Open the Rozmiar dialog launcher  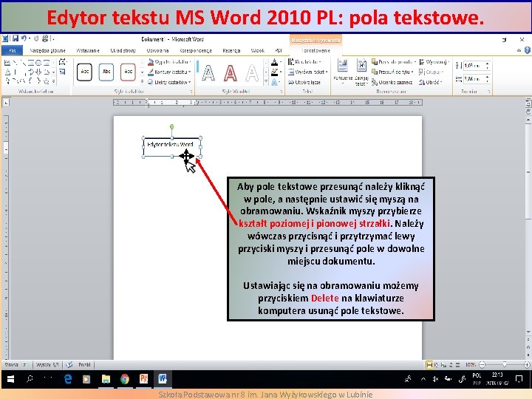pyautogui.click(x=489, y=92)
